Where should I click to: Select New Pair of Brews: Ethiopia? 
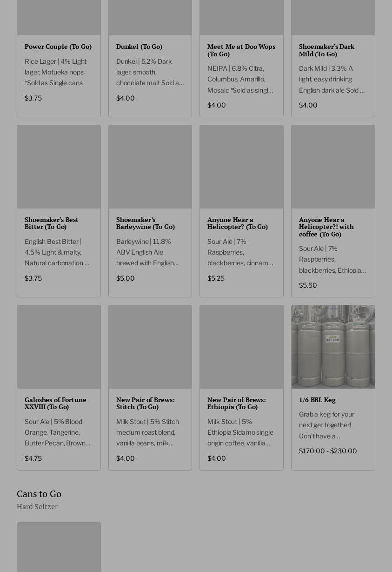coord(236,403)
